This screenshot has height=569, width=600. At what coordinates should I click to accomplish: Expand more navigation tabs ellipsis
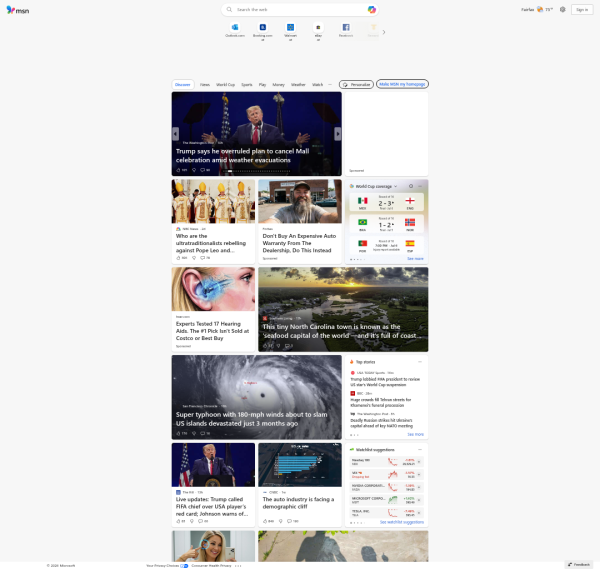coord(330,84)
